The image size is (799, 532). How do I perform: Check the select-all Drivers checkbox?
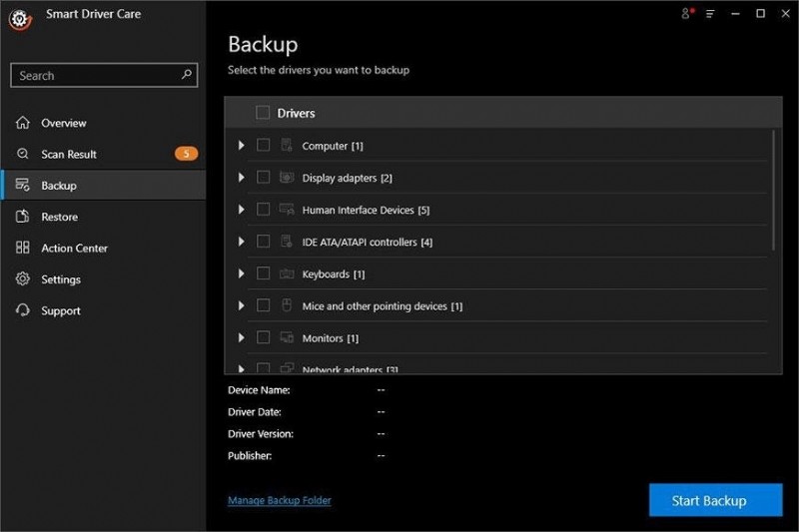263,113
